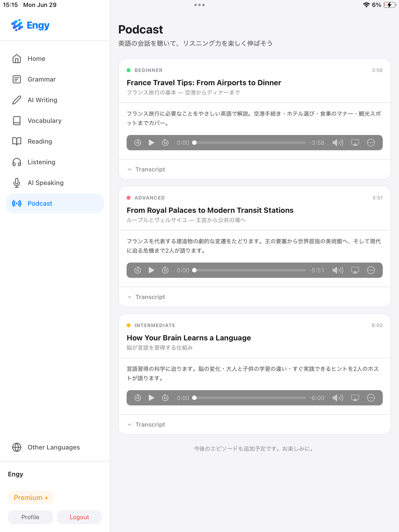The height and width of the screenshot is (532, 399).
Task: Click the Logout button
Action: [79, 517]
